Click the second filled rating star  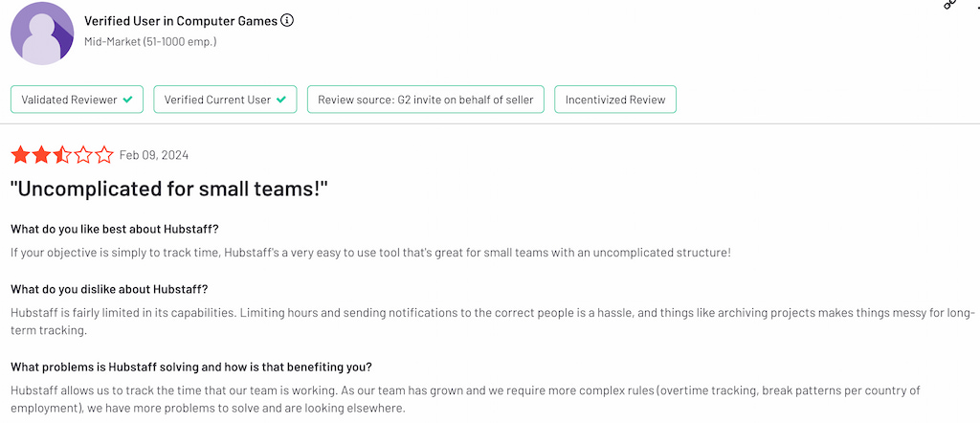(x=41, y=155)
